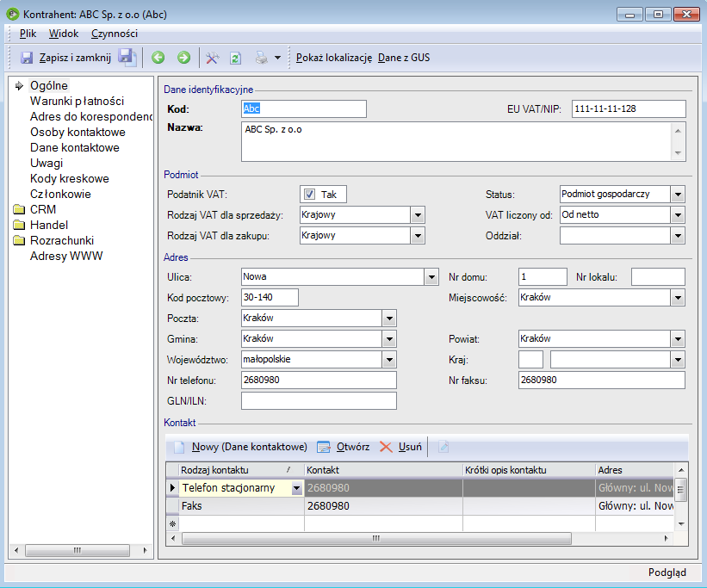The height and width of the screenshot is (588, 707).
Task: Toggle the Podatnik VAT Tak checkbox
Action: (x=309, y=195)
